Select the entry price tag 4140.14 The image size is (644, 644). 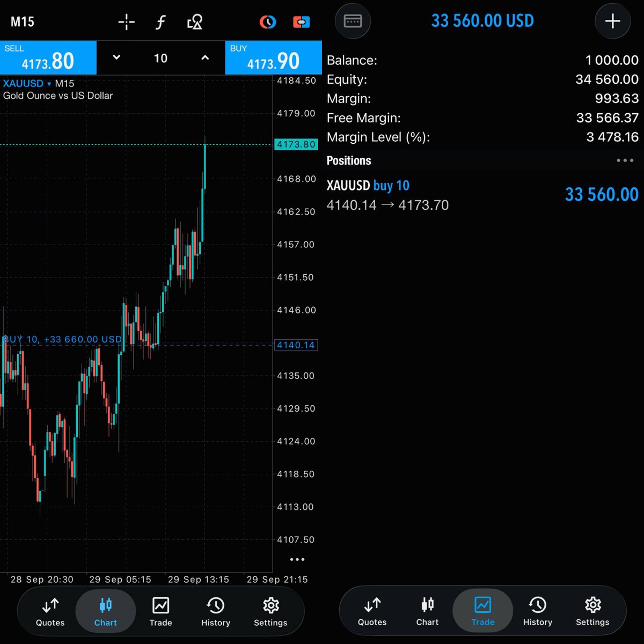point(296,345)
